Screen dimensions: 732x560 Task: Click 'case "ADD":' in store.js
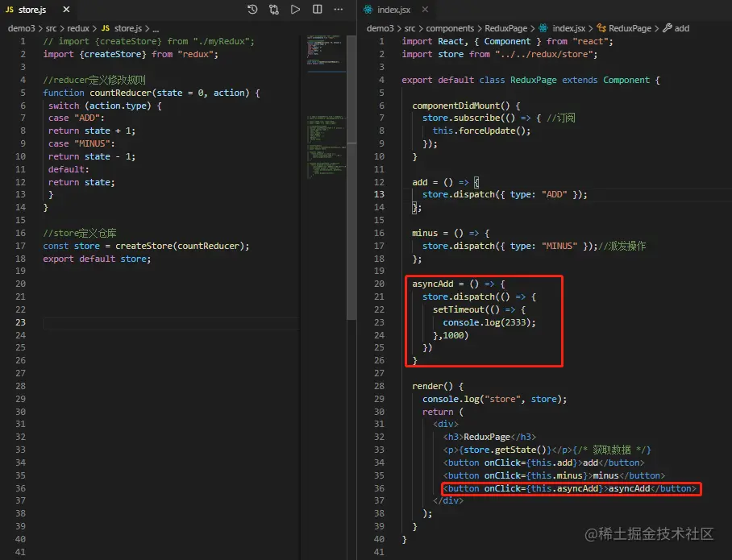coord(77,118)
